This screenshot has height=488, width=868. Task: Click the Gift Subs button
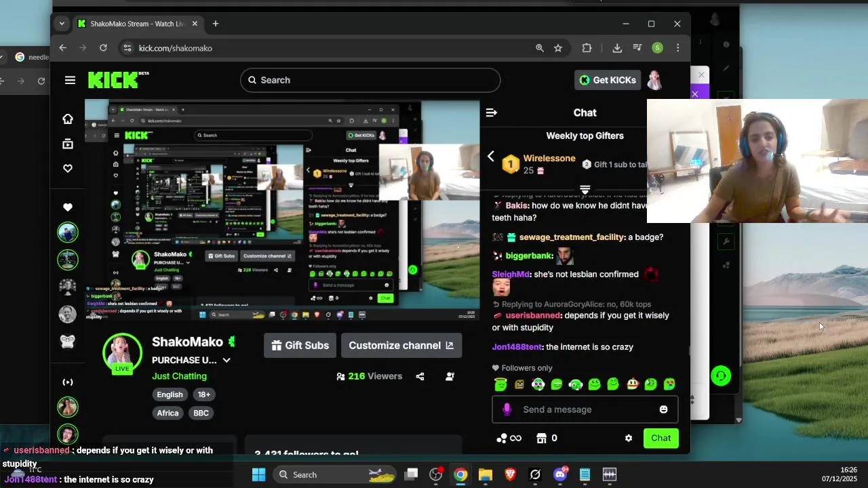click(x=300, y=346)
